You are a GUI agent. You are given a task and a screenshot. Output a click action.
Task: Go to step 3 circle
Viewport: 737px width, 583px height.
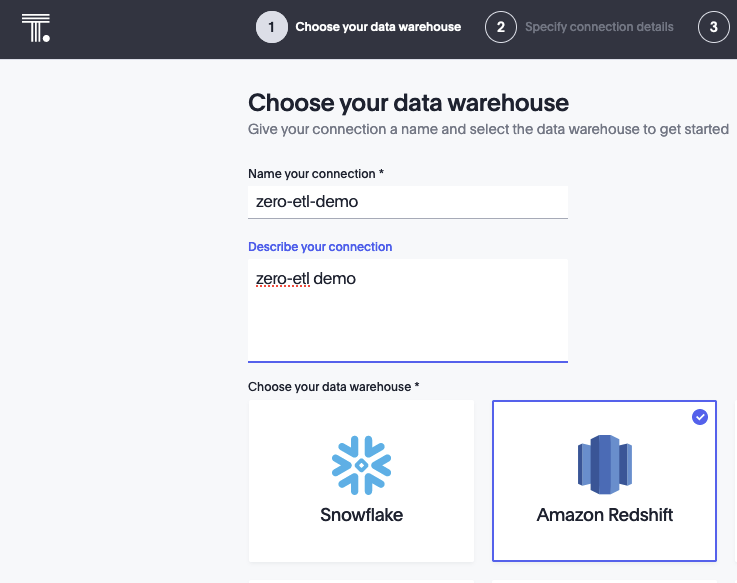[x=713, y=27]
